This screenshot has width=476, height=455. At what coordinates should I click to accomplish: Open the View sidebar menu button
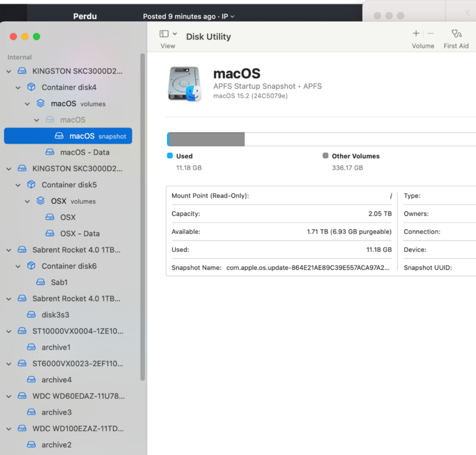(168, 34)
